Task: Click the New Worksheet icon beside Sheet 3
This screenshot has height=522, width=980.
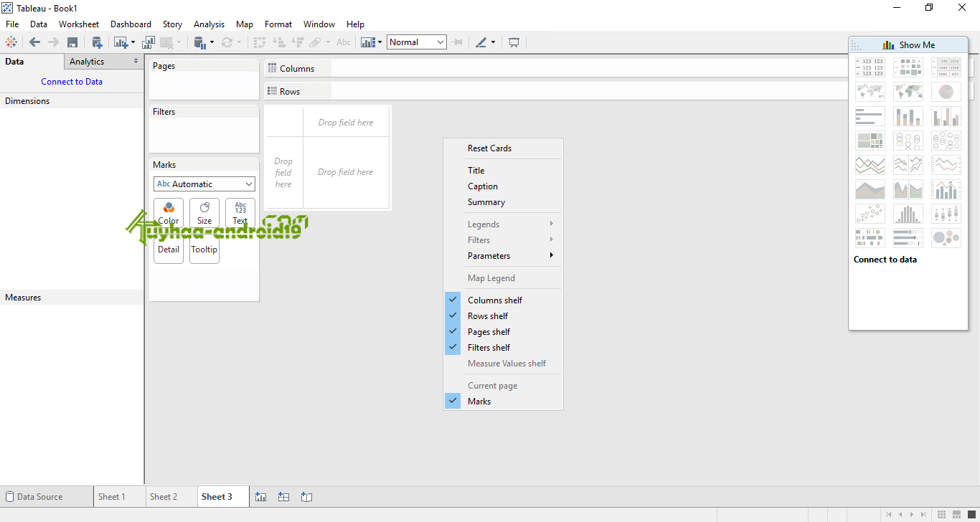Action: point(261,496)
